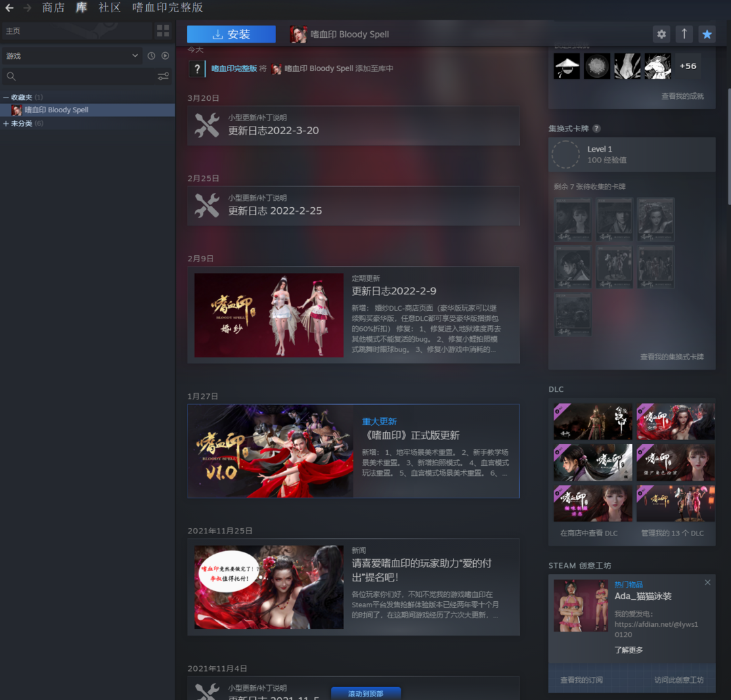Screen dimensions: 731x700
Task: Open the 更新日志2022-3-20 patch note title
Action: click(x=273, y=131)
